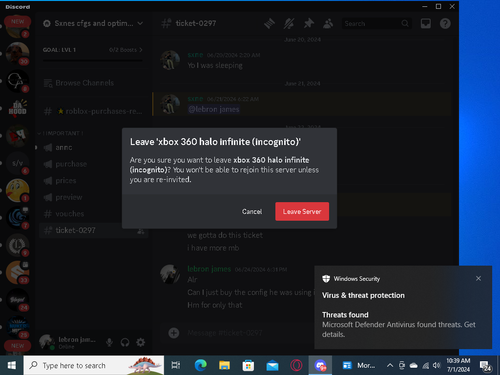Screen dimensions: 500x375
Task: Show pinned messages pin icon
Action: pyautogui.click(x=309, y=23)
